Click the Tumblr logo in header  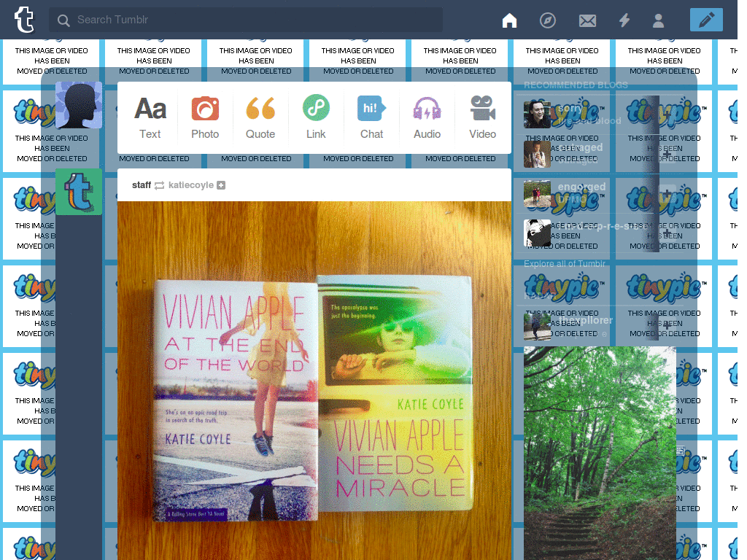[x=24, y=20]
